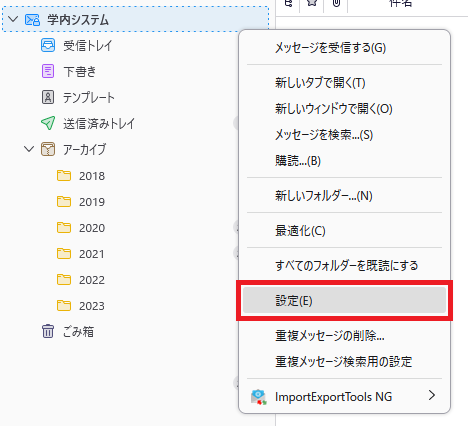Click the 受信トレイ inbox icon
This screenshot has width=468, height=426.
tap(48, 45)
